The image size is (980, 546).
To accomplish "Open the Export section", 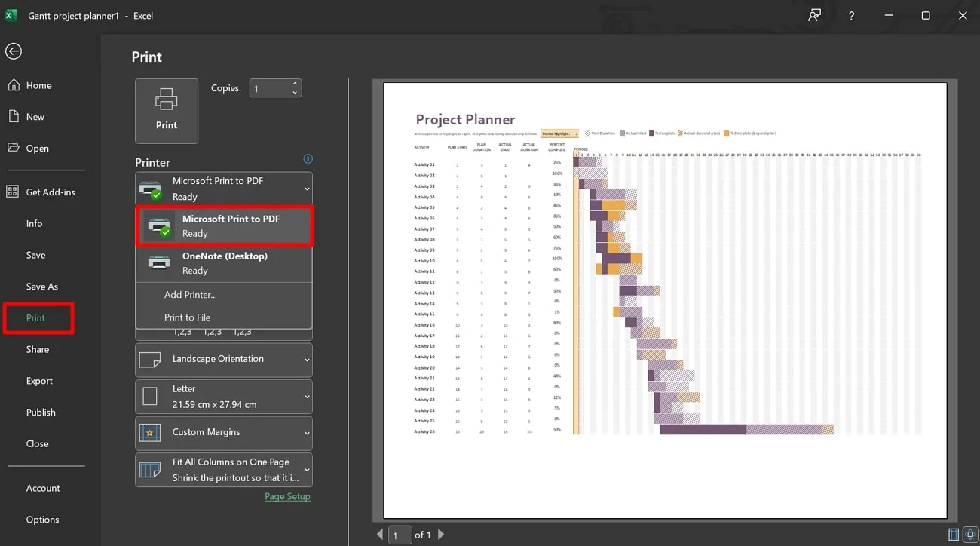I will pos(38,381).
